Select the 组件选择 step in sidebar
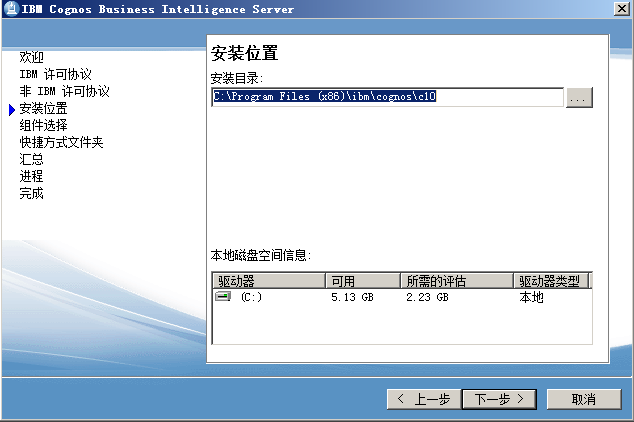This screenshot has height=422, width=634. (43, 125)
